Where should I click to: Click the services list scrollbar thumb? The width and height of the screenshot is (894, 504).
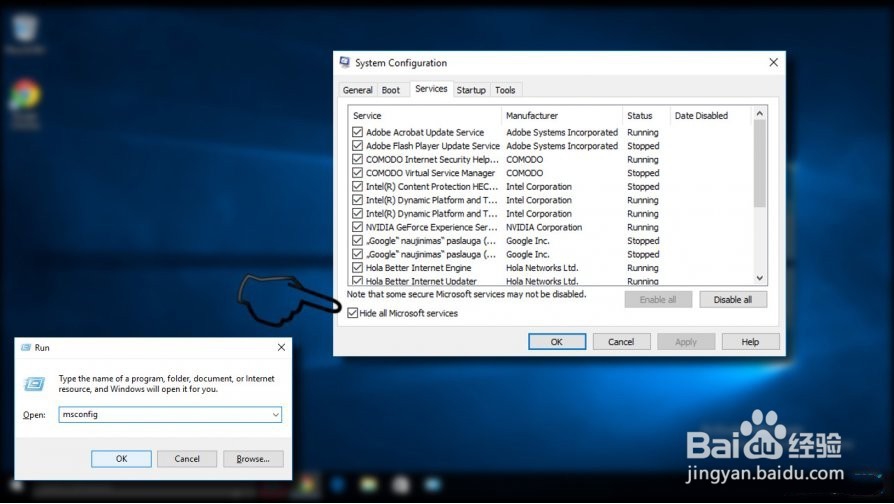pyautogui.click(x=759, y=164)
